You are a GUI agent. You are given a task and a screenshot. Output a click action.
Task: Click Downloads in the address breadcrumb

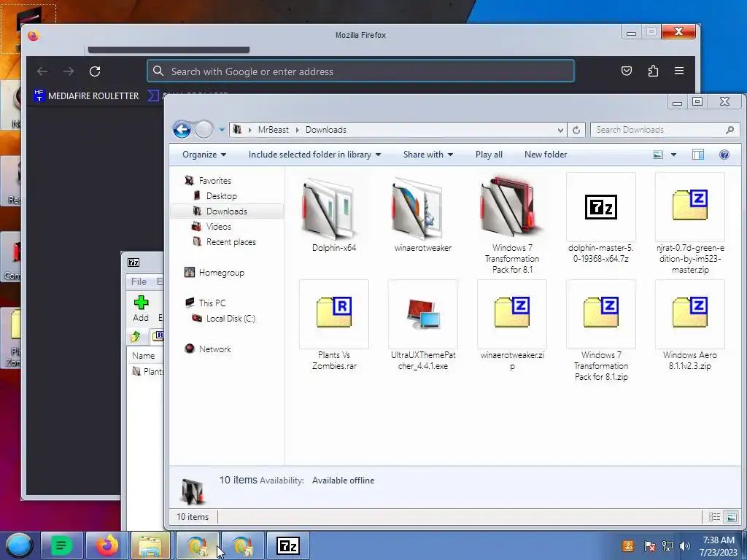coord(326,130)
